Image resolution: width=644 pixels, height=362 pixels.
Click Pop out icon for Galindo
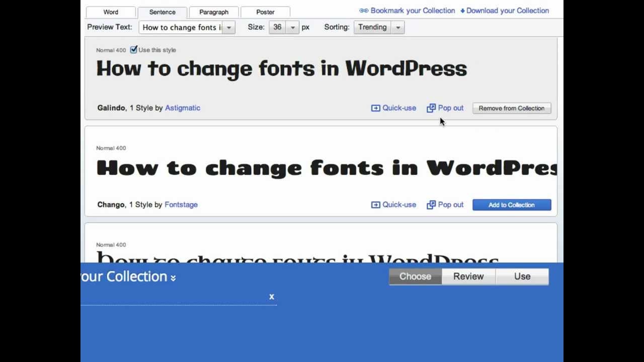pos(431,108)
